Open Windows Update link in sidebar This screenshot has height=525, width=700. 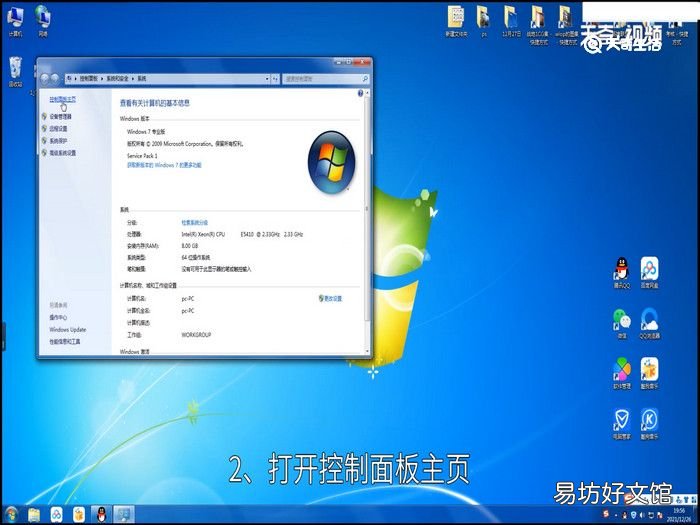[x=67, y=329]
